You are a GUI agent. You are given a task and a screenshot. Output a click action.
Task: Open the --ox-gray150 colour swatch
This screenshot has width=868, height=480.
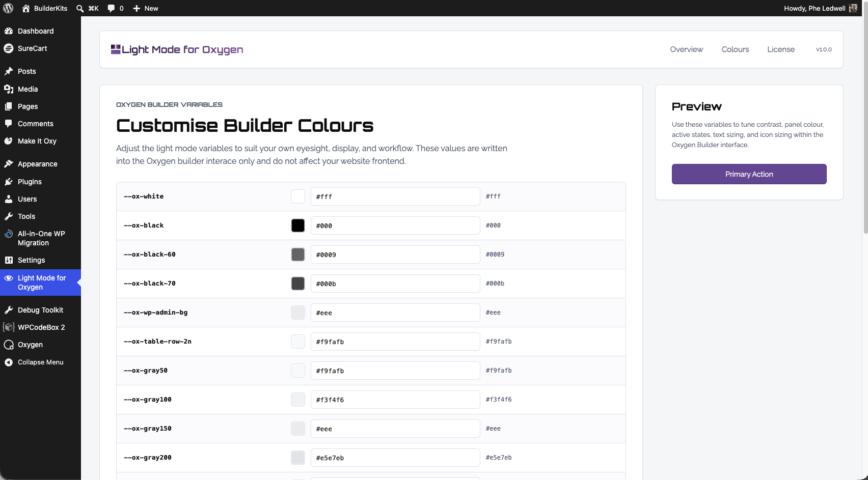click(298, 429)
